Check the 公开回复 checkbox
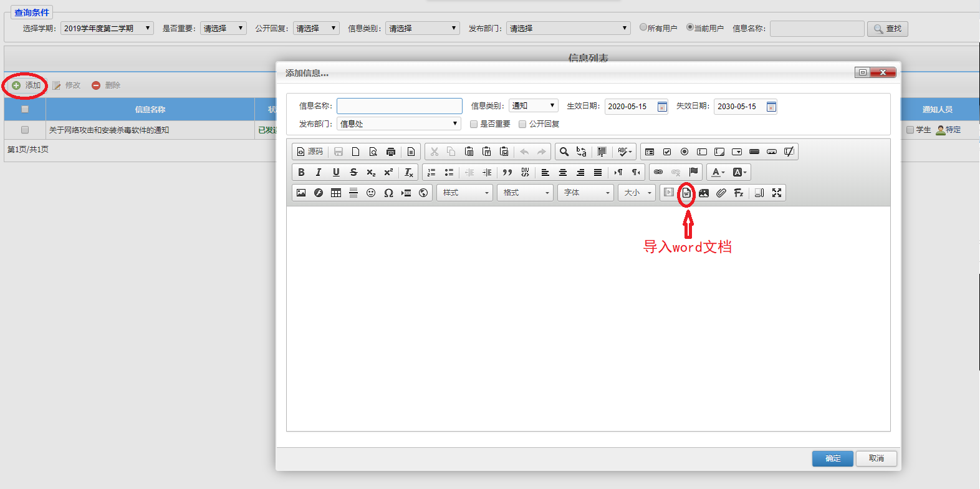This screenshot has width=980, height=489. [x=522, y=124]
